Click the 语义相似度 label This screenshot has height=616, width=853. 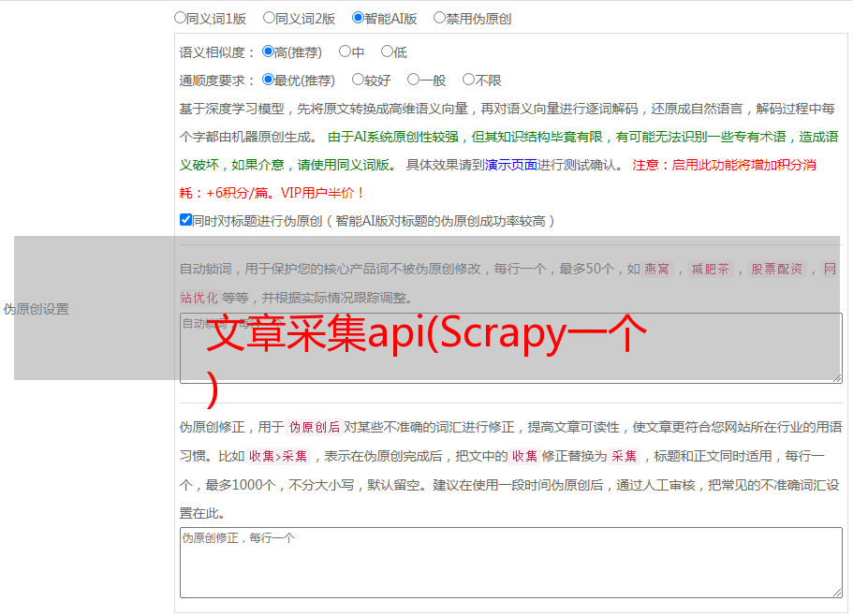(x=216, y=52)
